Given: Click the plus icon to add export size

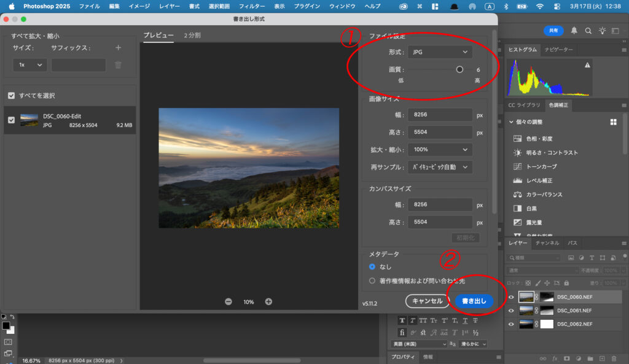Looking at the screenshot, I should pos(119,48).
